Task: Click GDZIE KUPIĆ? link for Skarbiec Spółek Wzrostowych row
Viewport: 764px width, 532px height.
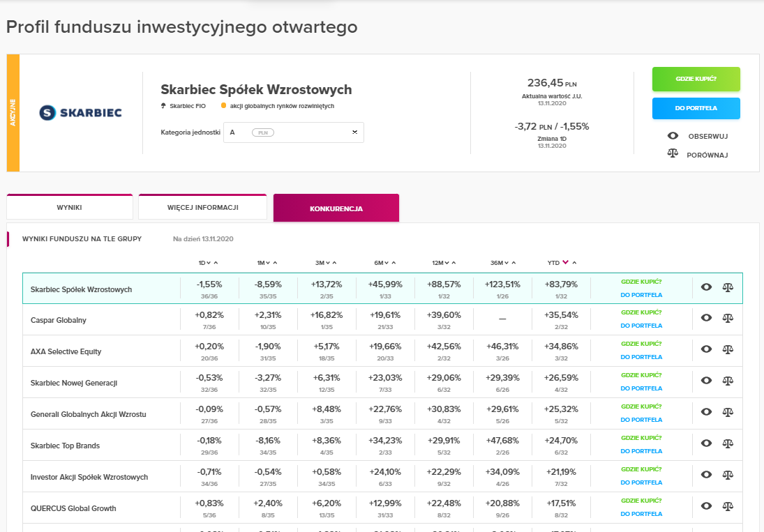Action: [641, 282]
